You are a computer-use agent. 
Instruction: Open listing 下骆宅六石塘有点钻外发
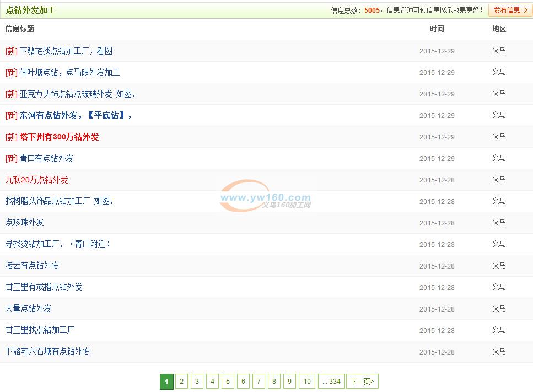tap(48, 351)
